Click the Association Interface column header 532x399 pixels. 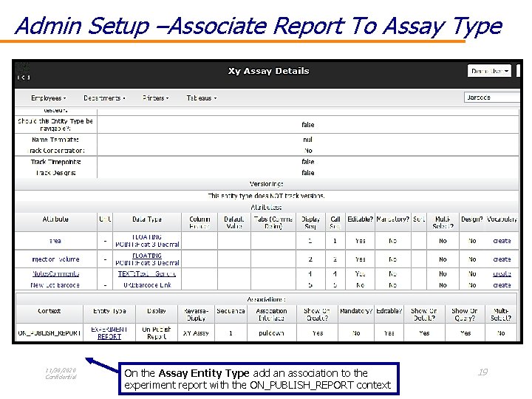pyautogui.click(x=271, y=314)
